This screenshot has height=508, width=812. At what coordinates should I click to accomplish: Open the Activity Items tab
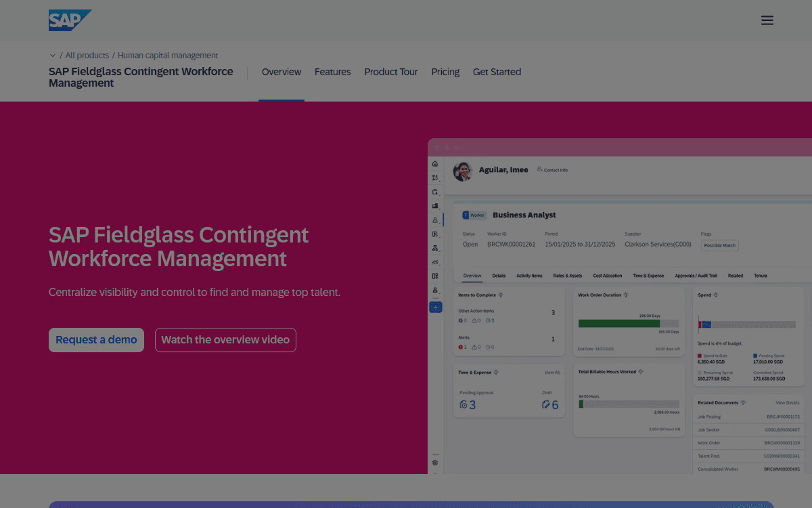point(529,276)
